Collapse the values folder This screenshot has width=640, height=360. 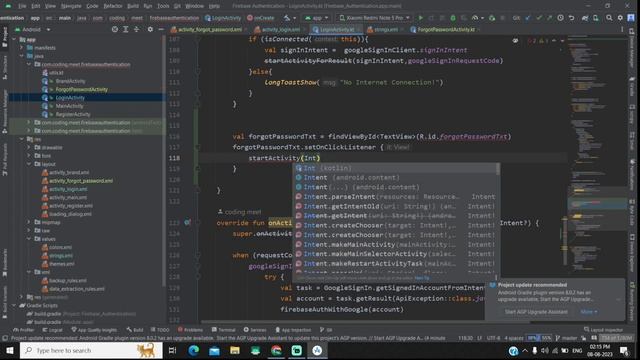click(x=29, y=239)
